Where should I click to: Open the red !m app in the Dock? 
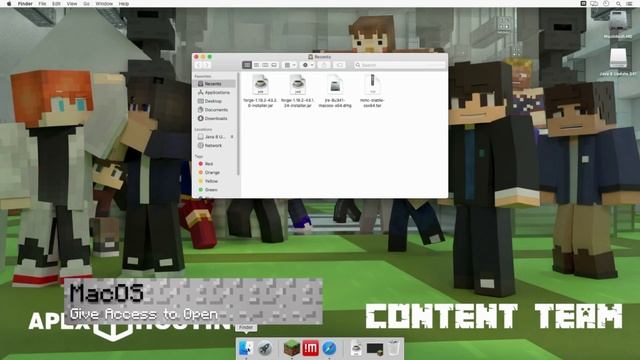tap(310, 349)
